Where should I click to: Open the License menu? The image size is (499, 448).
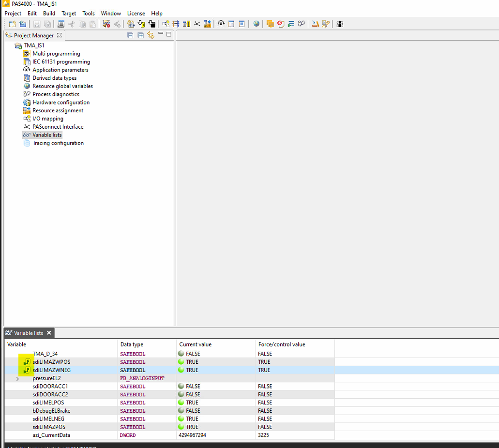[136, 14]
